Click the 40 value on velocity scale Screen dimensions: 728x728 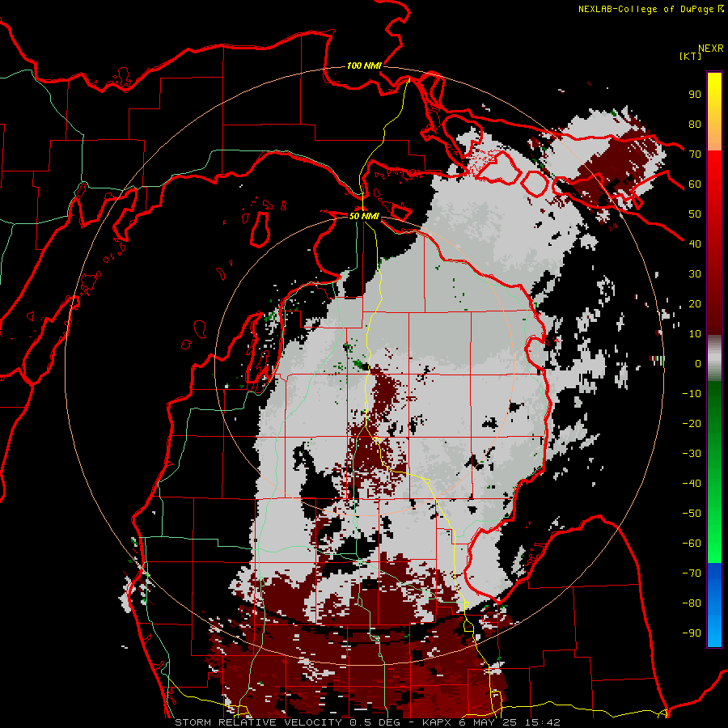[695, 243]
